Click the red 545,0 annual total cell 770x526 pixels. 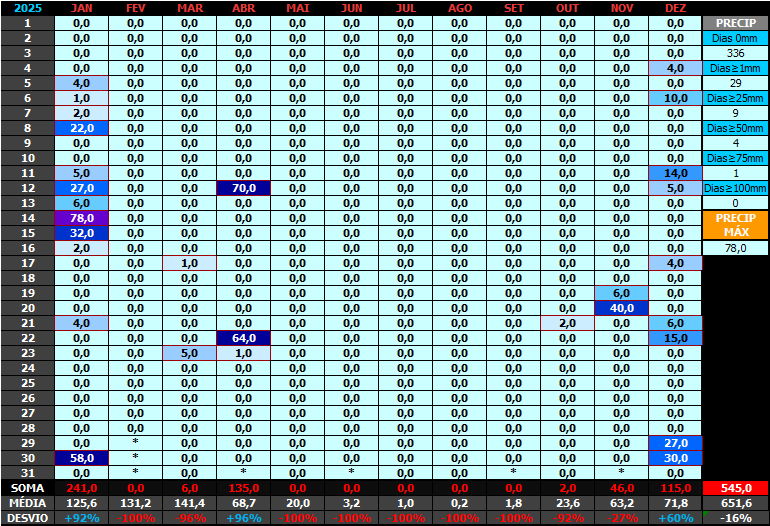click(x=735, y=488)
